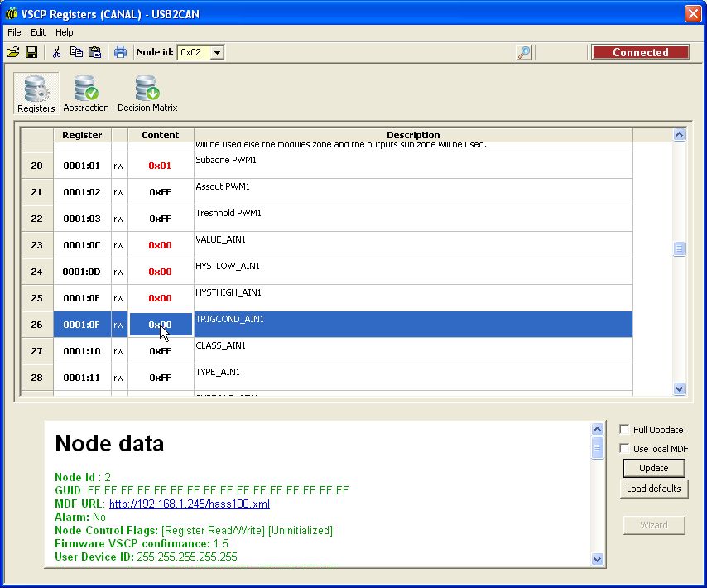
Task: Click the magnifier search icon
Action: (523, 52)
